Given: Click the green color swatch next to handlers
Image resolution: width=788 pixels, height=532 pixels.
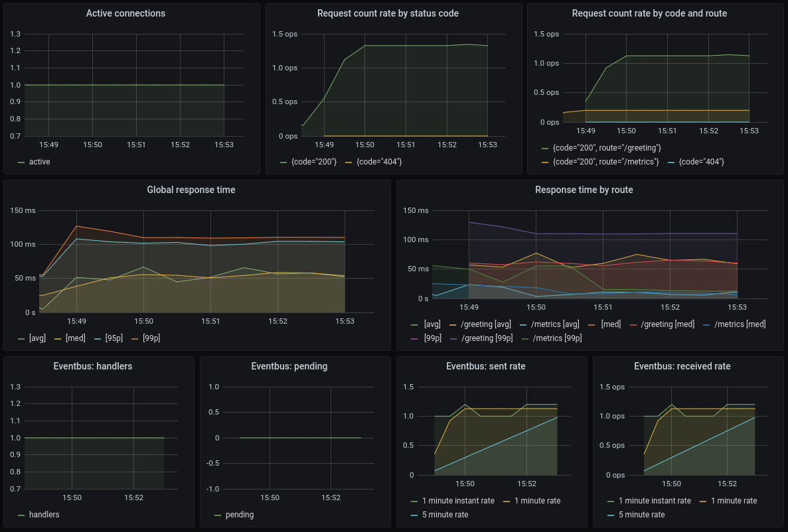Looking at the screenshot, I should pos(21,515).
